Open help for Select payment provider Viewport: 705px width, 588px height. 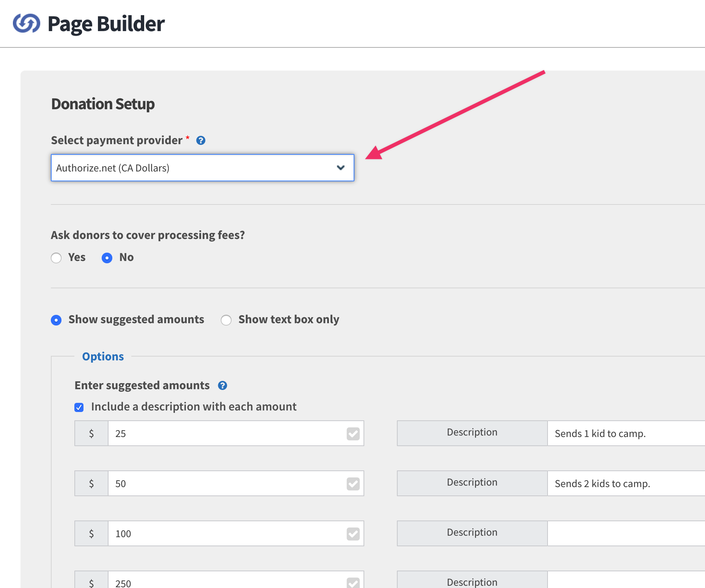(x=201, y=140)
